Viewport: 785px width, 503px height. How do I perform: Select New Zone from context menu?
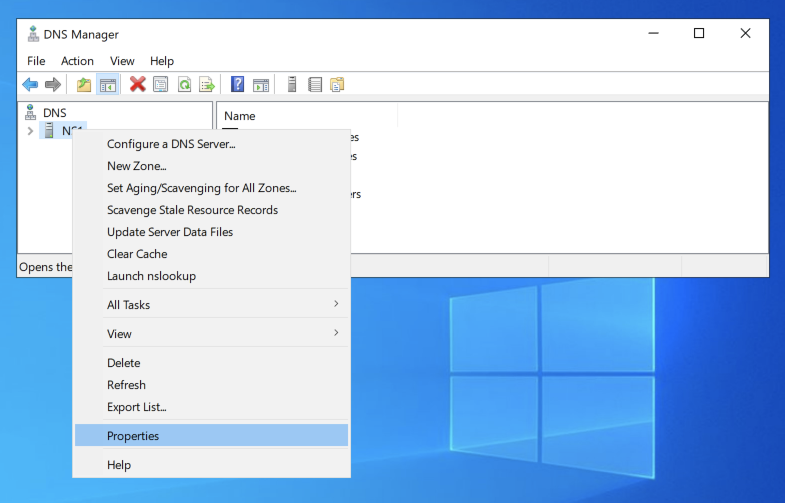137,166
